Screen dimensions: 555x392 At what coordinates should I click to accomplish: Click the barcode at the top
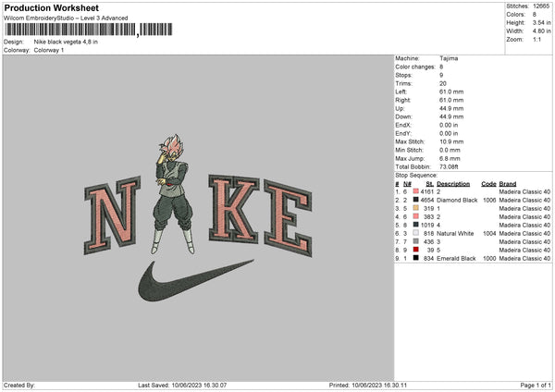[89, 30]
